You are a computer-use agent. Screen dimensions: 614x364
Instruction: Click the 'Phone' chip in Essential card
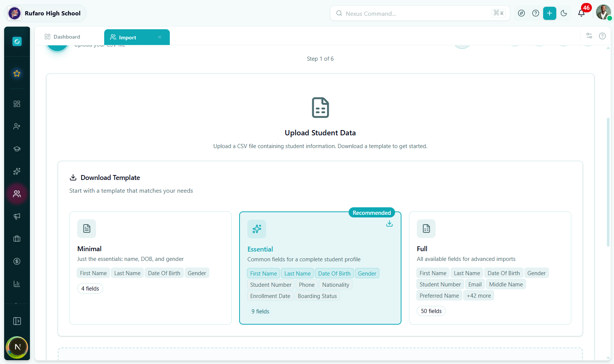(307, 285)
